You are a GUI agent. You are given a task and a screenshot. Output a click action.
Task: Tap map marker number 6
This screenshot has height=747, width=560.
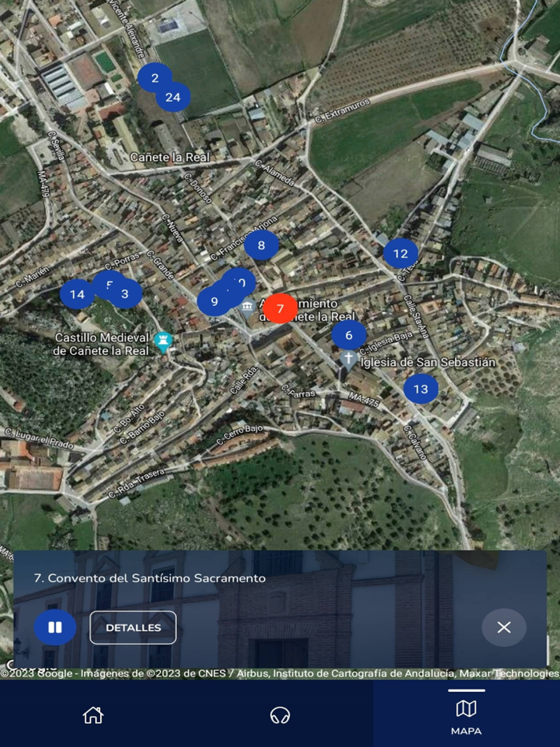349,335
